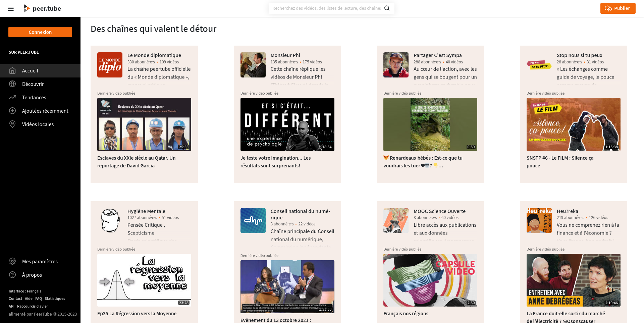Image resolution: width=644 pixels, height=323 pixels.
Task: Select Vidéos locales menu item
Action: pyautogui.click(x=40, y=124)
